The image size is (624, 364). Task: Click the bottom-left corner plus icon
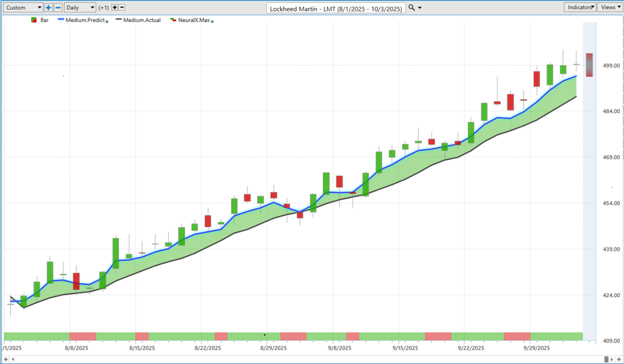coord(5,360)
